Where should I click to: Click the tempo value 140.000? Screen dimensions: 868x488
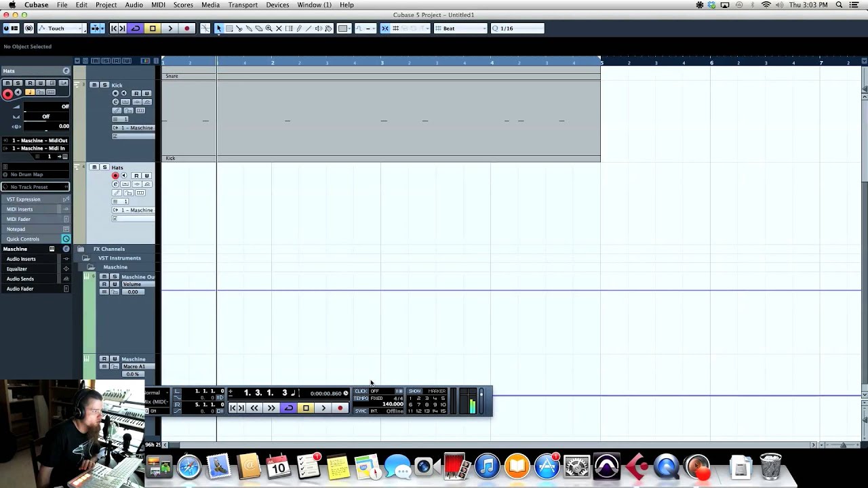tap(393, 404)
